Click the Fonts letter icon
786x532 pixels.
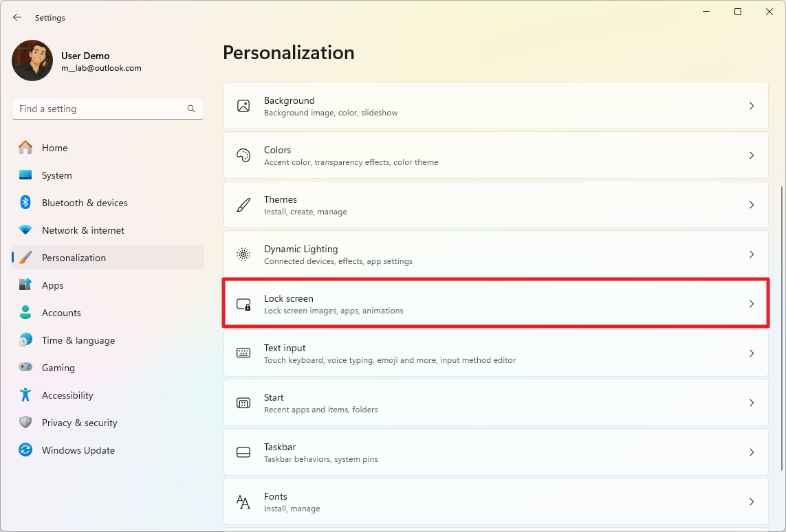pyautogui.click(x=243, y=502)
